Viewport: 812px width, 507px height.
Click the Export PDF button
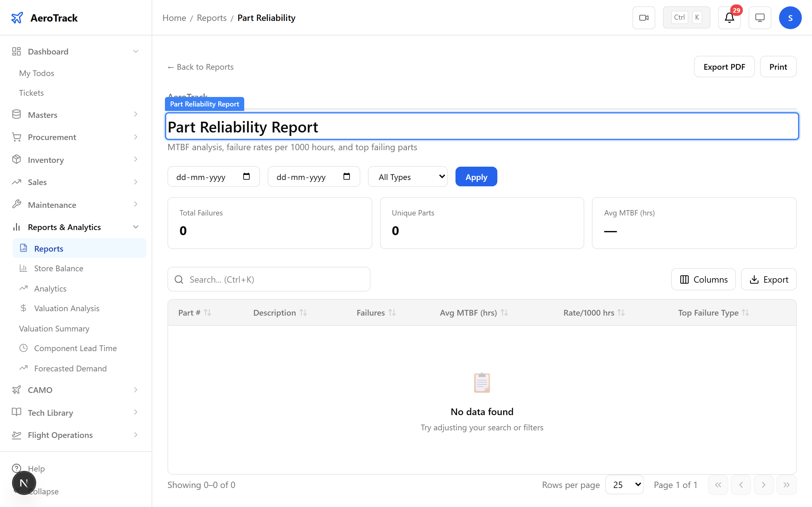tap(724, 67)
